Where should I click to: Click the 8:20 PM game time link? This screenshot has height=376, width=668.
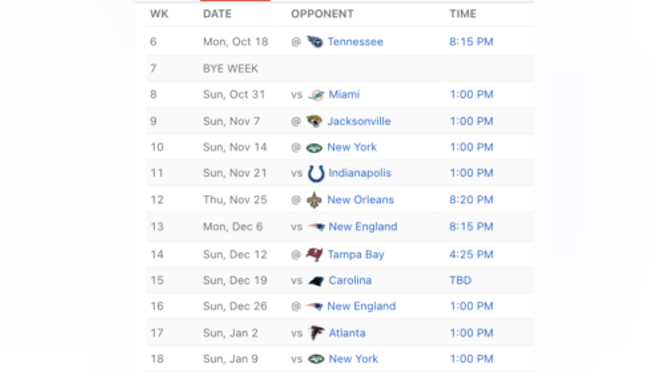[x=471, y=200]
